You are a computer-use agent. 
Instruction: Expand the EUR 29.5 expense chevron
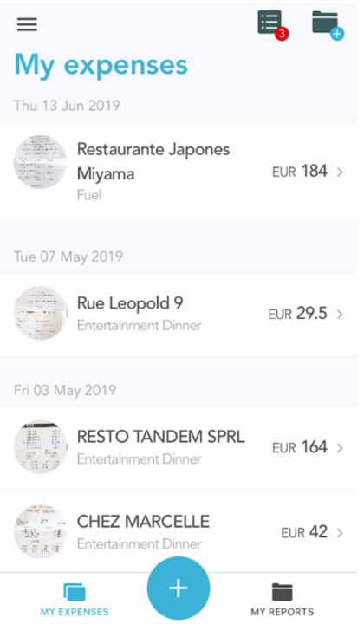pos(340,315)
